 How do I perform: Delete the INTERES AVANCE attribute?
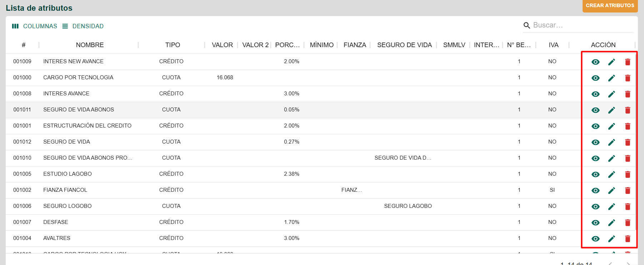628,94
